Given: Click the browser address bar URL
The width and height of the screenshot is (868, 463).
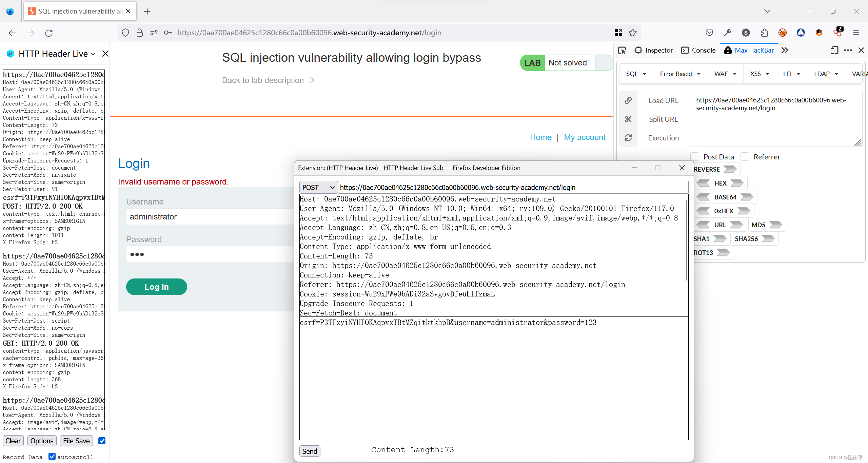Looking at the screenshot, I should pyautogui.click(x=309, y=33).
